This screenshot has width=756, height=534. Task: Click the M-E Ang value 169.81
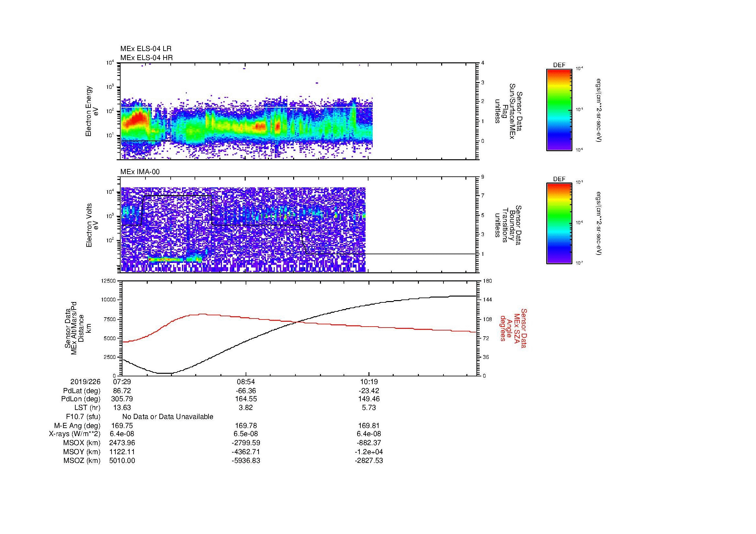[369, 426]
